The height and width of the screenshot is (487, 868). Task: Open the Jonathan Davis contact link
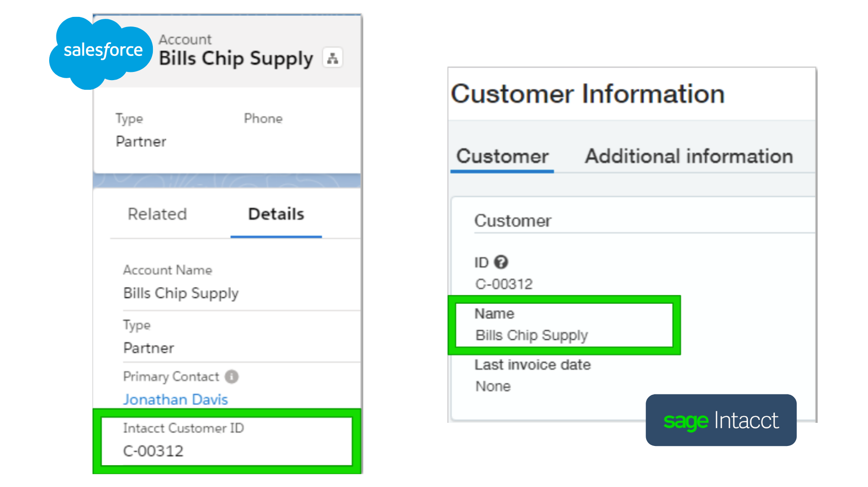(x=176, y=400)
